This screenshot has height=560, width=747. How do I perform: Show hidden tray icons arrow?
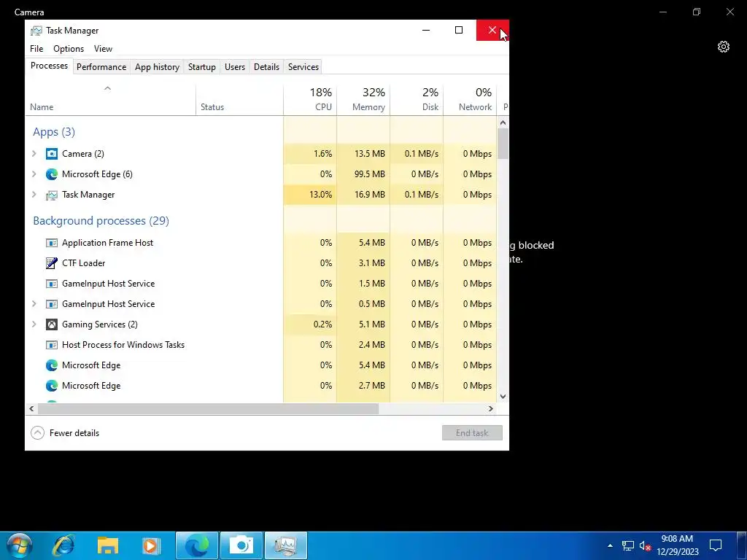[x=610, y=545]
